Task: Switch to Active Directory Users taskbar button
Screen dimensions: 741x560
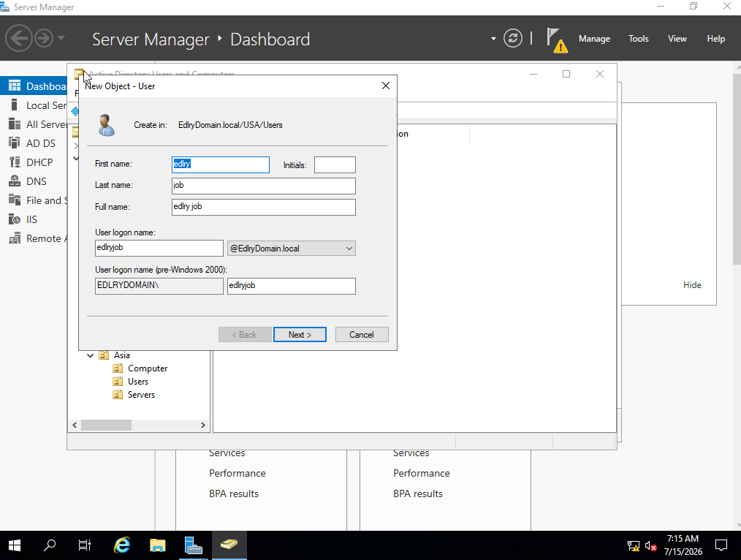Action: pyautogui.click(x=229, y=545)
